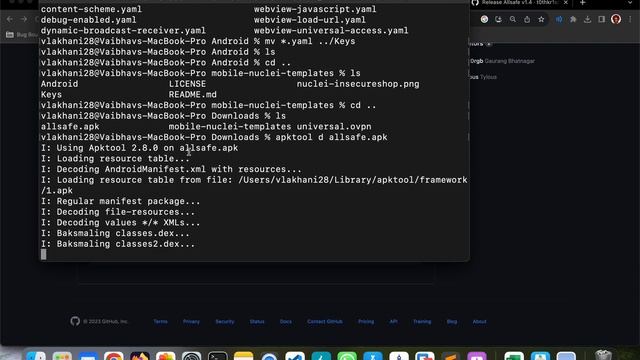Image resolution: width=640 pixels, height=360 pixels.
Task: Click the terminal cursor block at prompt
Action: point(44,255)
